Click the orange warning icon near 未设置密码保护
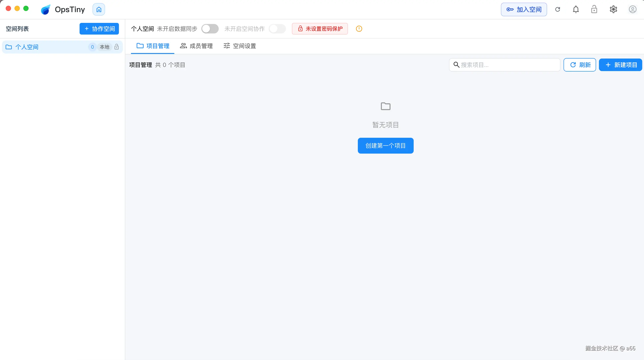Image resolution: width=644 pixels, height=360 pixels. coord(359,29)
